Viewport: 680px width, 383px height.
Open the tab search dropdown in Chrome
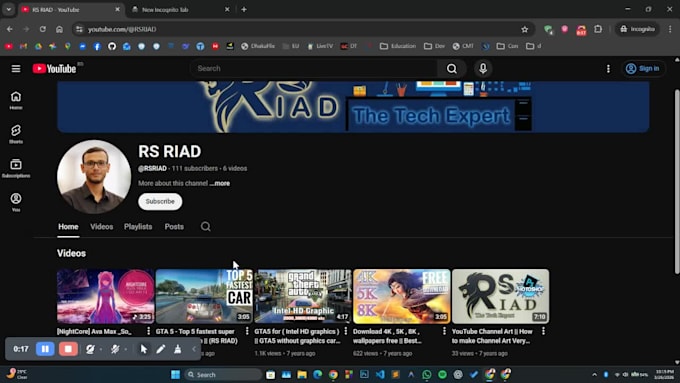point(9,9)
